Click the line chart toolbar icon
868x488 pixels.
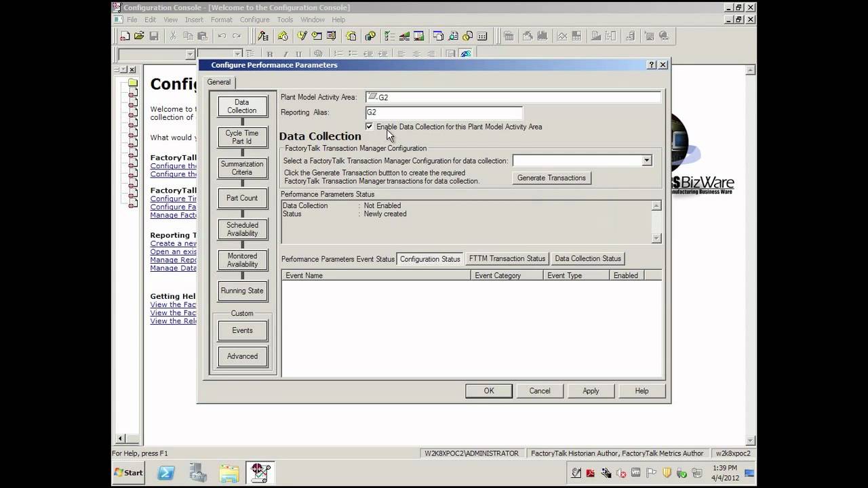[562, 36]
